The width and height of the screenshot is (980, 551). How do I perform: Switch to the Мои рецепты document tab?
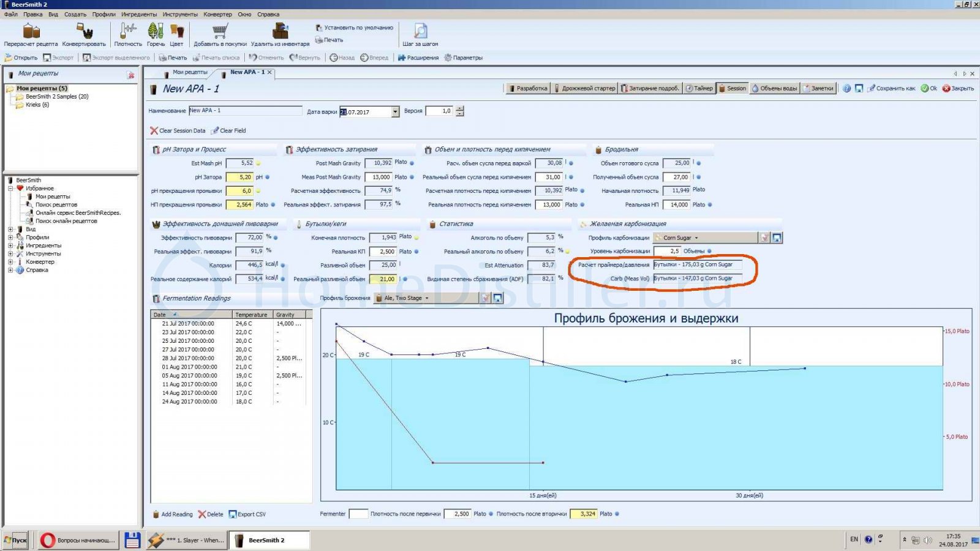(186, 72)
